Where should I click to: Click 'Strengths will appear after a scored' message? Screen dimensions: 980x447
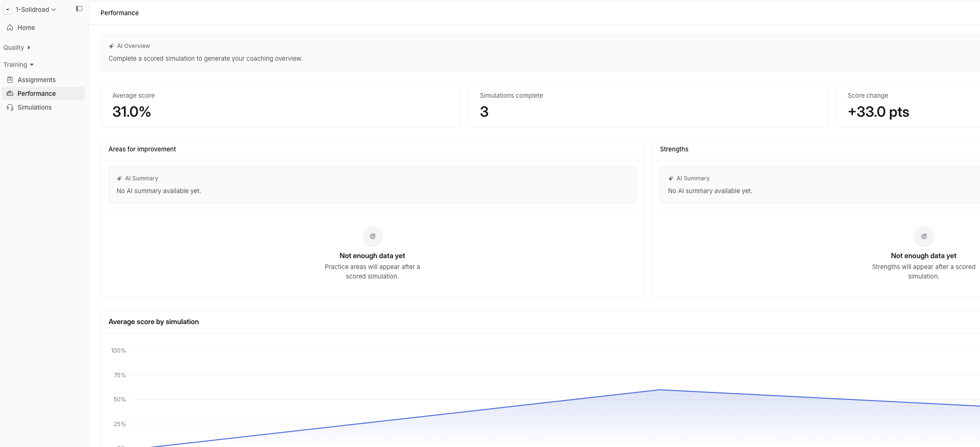(924, 271)
